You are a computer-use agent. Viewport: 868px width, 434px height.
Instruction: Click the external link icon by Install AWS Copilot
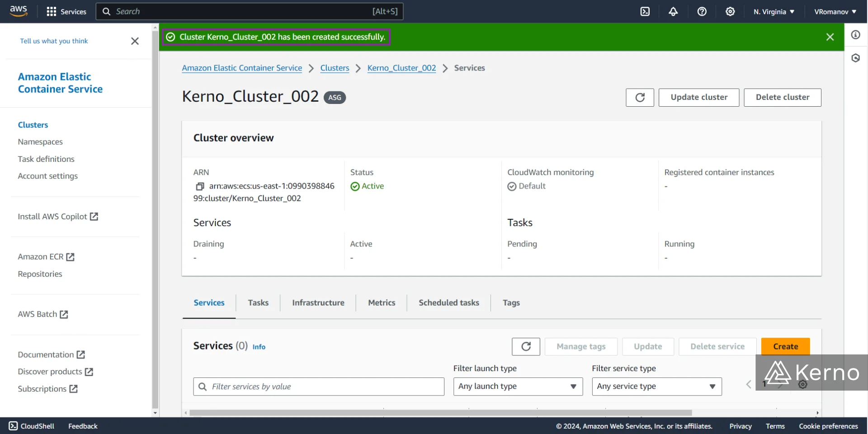tap(94, 217)
